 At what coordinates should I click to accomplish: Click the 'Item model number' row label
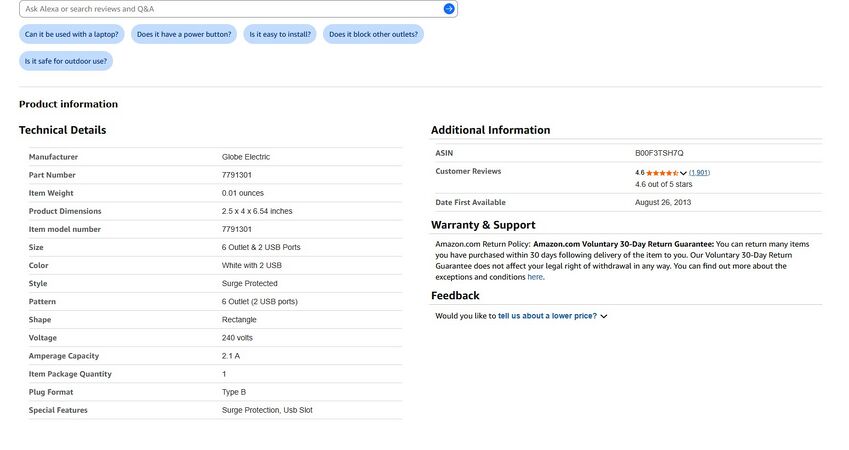(64, 230)
